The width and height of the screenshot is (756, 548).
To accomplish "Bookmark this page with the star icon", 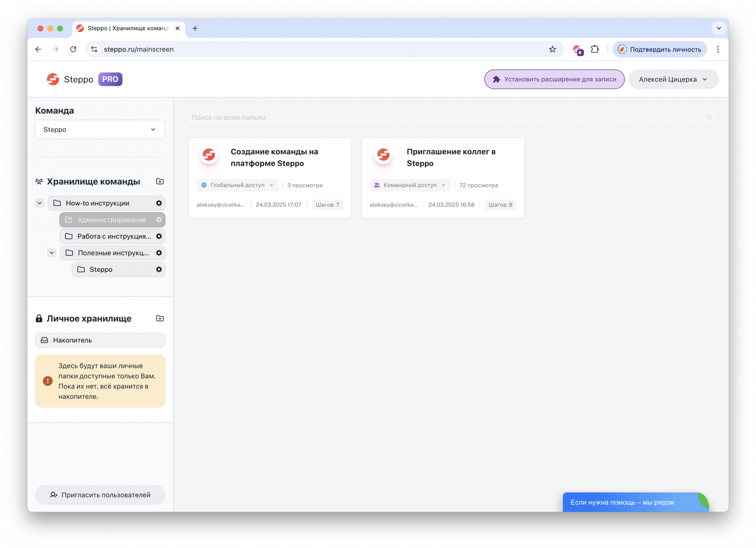I will pos(552,49).
